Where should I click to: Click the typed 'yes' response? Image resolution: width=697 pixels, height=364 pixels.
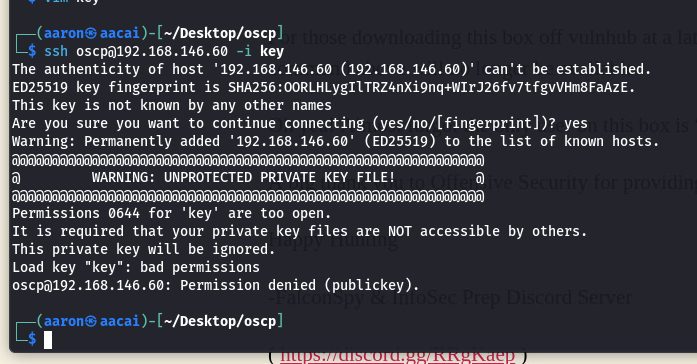pyautogui.click(x=576, y=124)
